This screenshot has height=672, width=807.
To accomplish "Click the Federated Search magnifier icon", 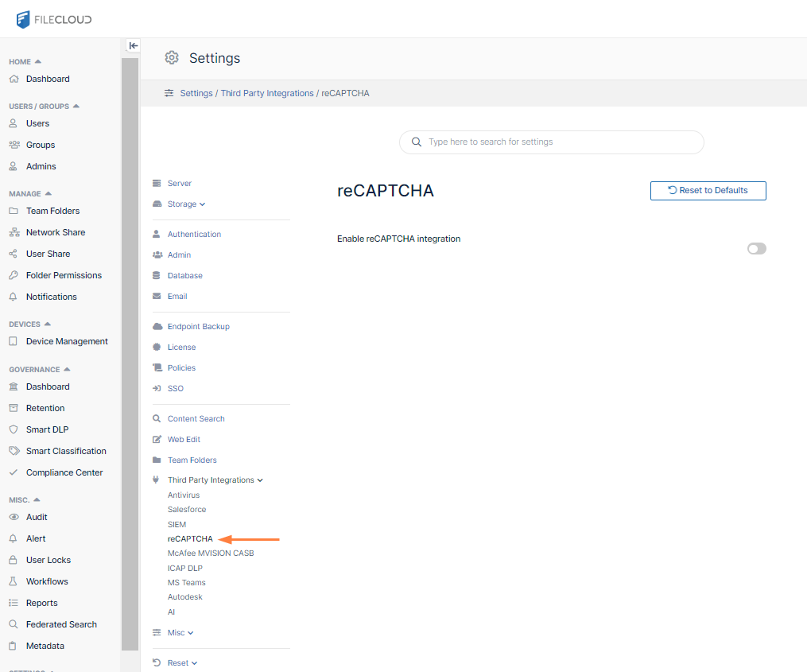I will [14, 624].
